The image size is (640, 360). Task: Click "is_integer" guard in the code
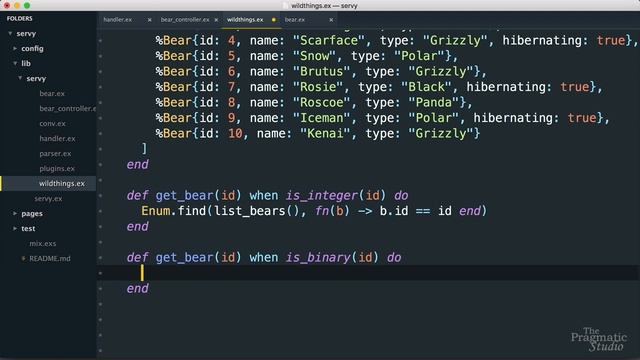(x=322, y=196)
